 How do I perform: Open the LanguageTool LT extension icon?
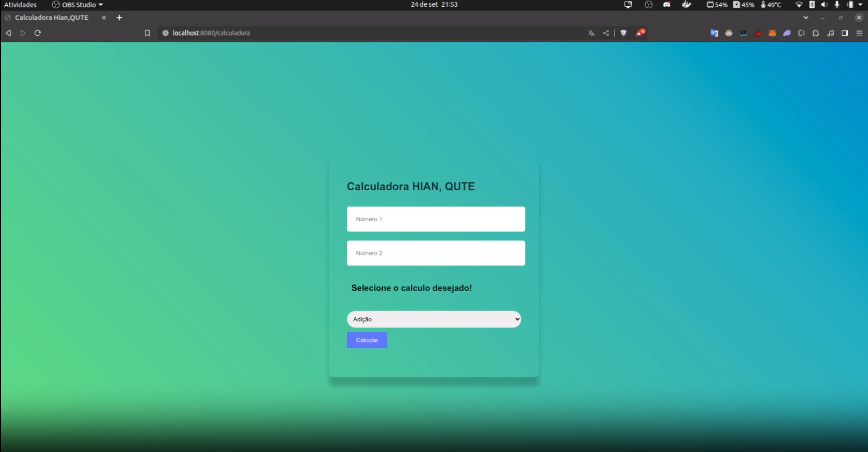pos(743,33)
